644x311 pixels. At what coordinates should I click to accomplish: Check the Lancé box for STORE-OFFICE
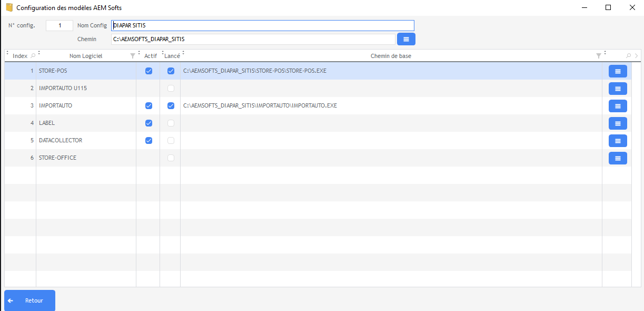pyautogui.click(x=171, y=158)
